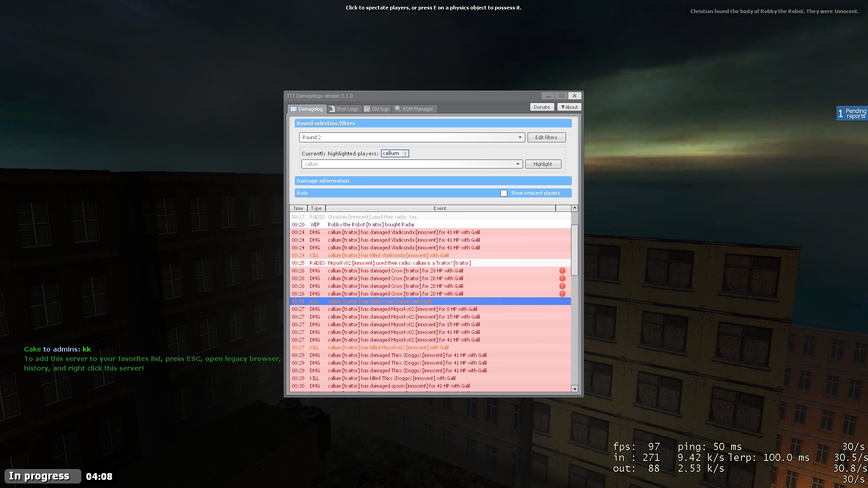Click the third warning icon on Crow damage row

tap(562, 286)
